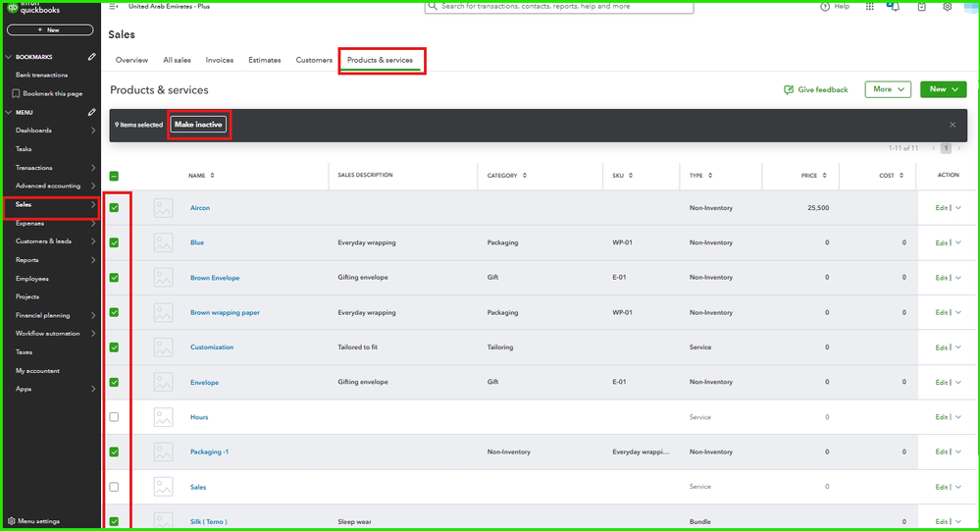
Task: Open My accountant in the sidebar
Action: (x=37, y=371)
